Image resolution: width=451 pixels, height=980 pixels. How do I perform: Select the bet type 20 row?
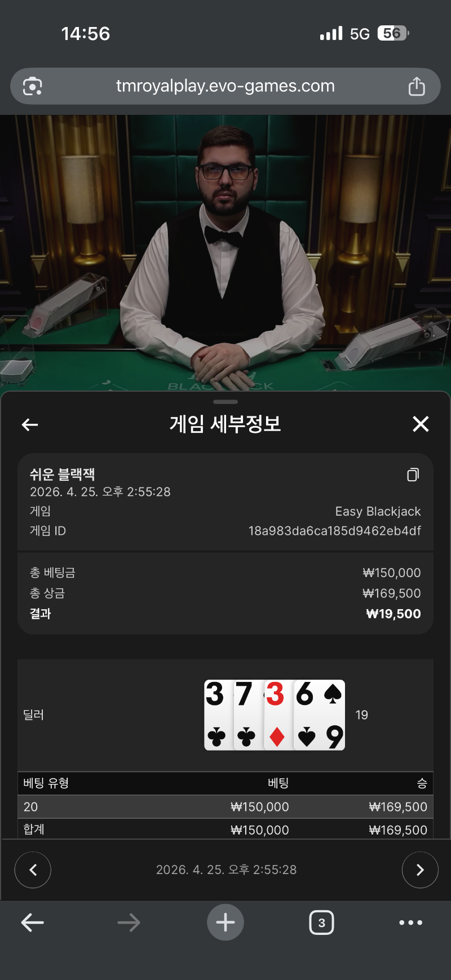(225, 807)
